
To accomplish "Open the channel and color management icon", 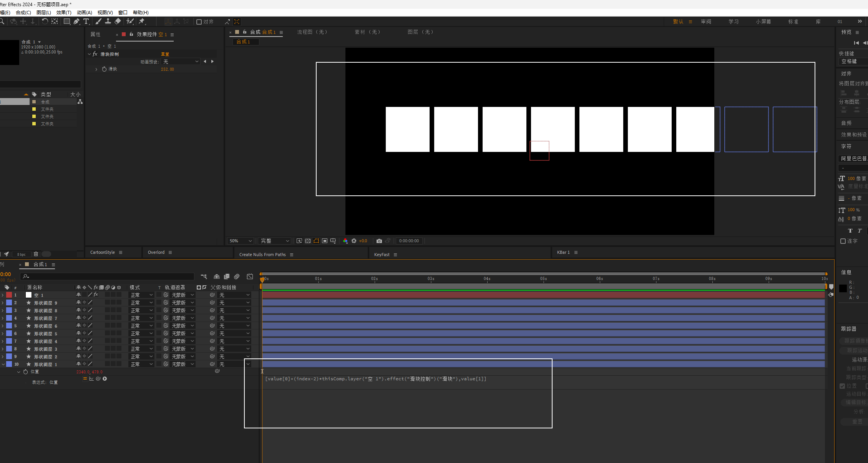I will pos(345,241).
